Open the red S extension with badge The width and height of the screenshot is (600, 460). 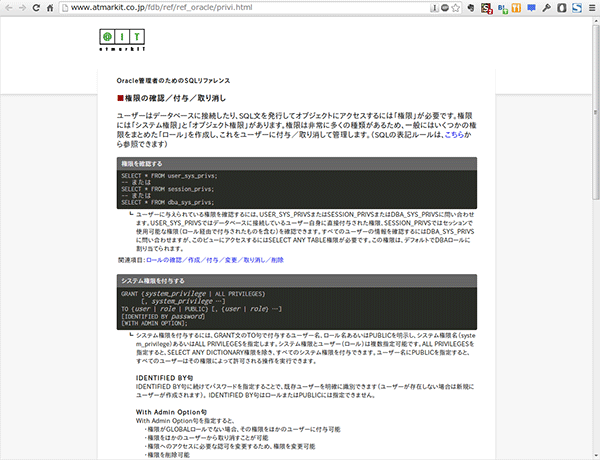coord(486,8)
